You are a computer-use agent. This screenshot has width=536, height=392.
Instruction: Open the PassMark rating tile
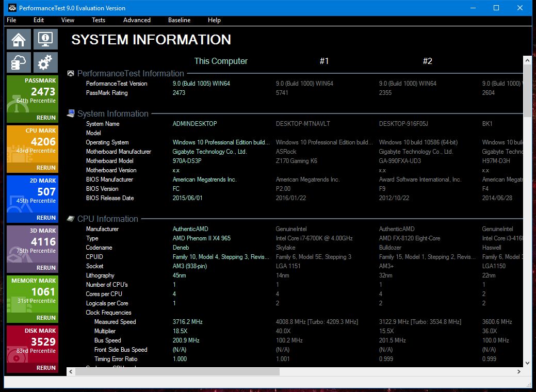[x=33, y=99]
